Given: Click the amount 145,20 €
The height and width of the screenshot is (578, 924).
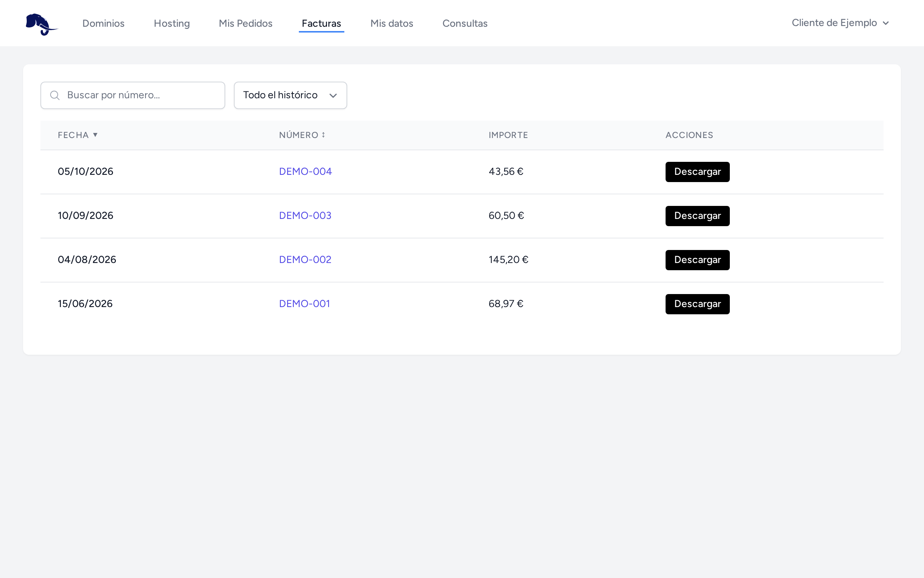Looking at the screenshot, I should [x=509, y=260].
